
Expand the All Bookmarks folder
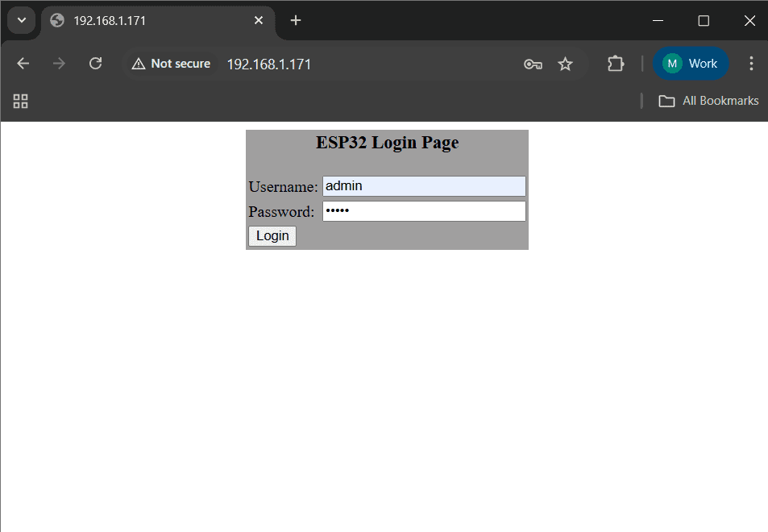tap(708, 101)
